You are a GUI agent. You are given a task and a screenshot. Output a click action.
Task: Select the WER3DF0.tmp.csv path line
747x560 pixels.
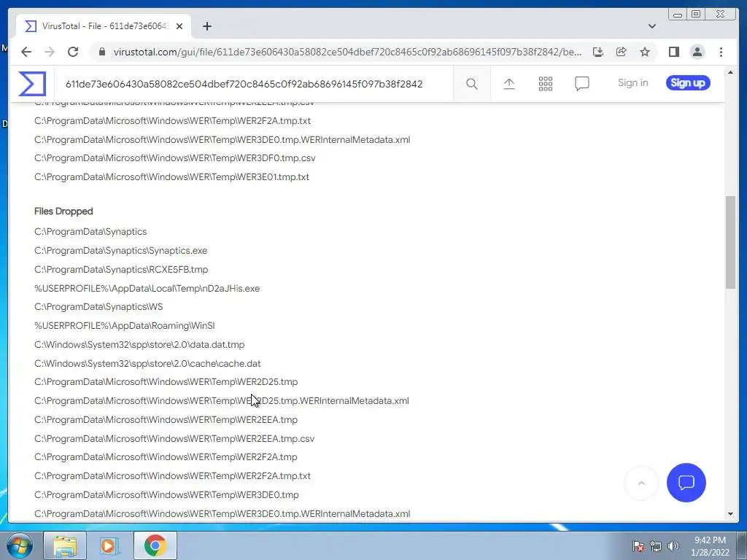tap(175, 158)
